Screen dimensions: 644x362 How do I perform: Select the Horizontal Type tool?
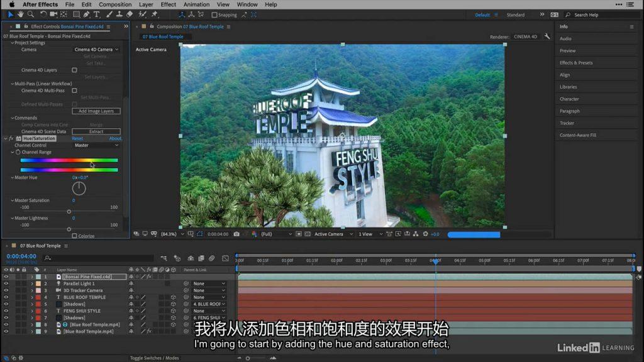point(96,15)
